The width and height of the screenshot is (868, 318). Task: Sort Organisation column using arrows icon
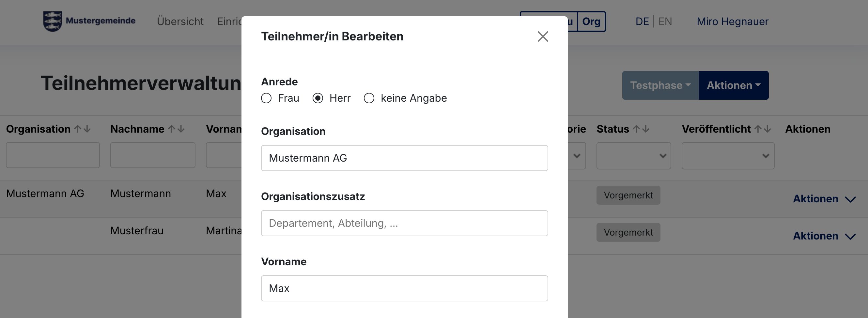83,129
